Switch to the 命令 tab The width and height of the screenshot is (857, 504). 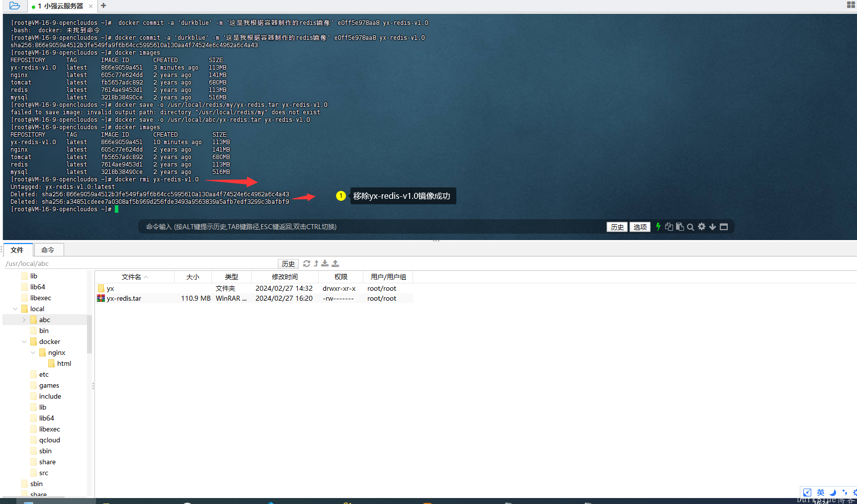click(48, 250)
